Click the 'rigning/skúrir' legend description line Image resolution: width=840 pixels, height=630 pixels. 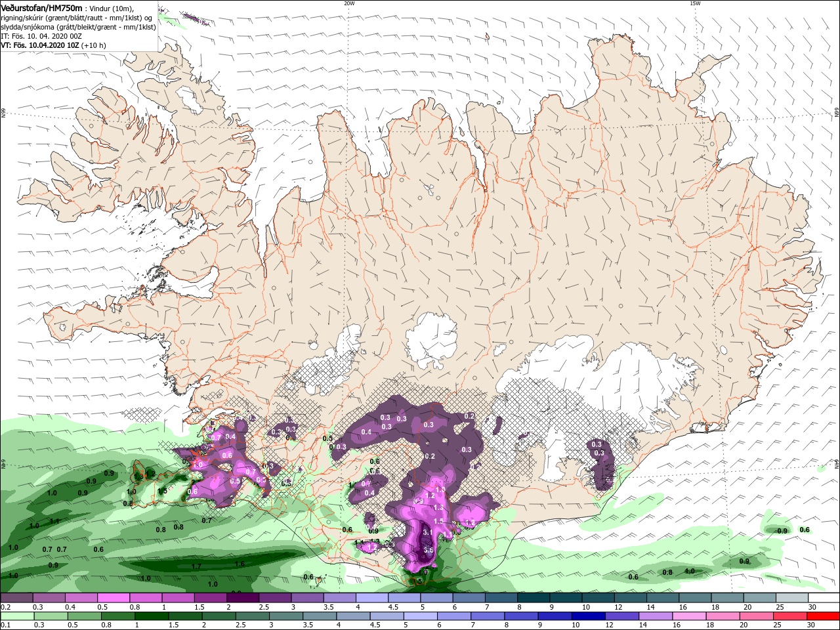pos(76,18)
